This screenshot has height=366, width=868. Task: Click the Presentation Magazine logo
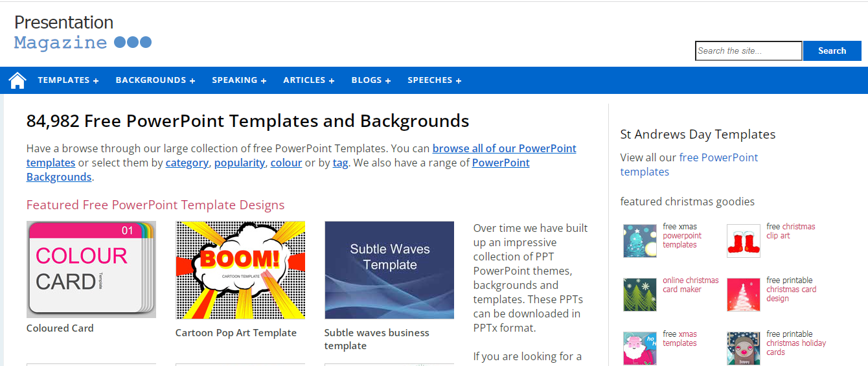82,33
